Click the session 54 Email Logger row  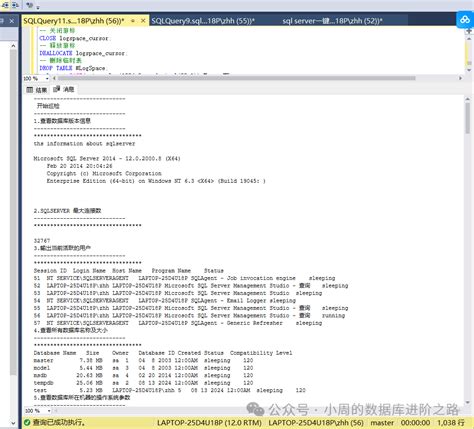(x=165, y=301)
